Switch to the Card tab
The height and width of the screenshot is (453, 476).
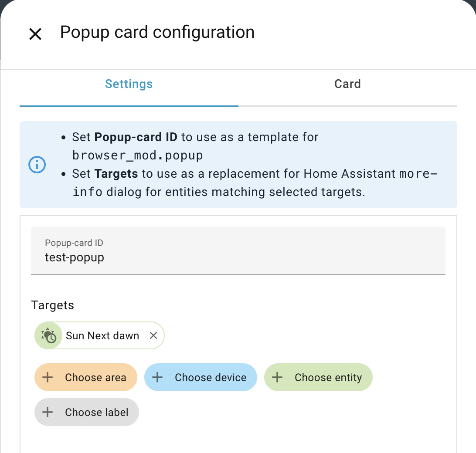coord(347,84)
